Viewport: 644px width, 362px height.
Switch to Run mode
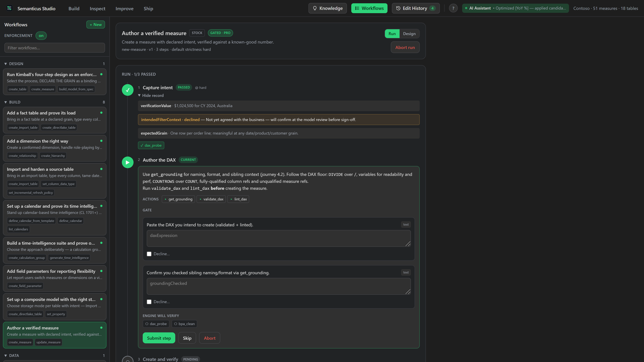pos(392,34)
